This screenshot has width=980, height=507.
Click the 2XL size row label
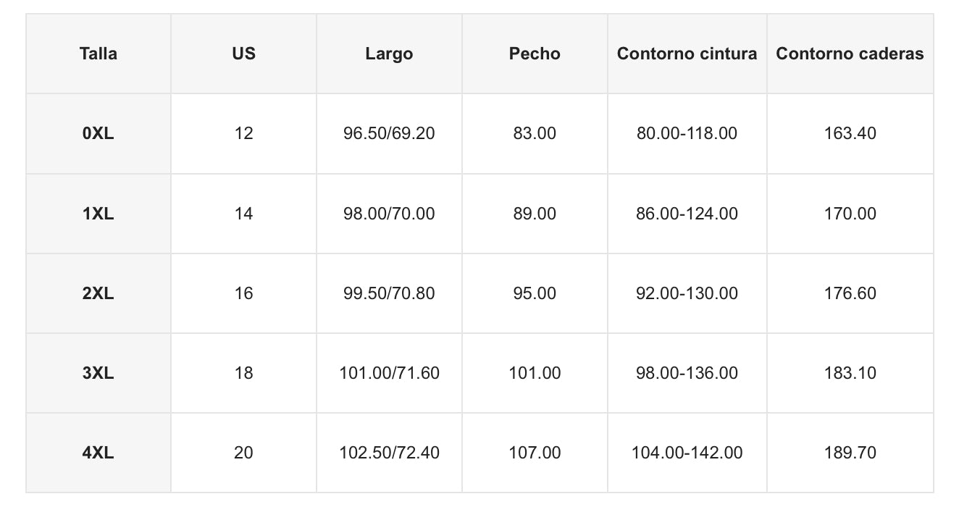(x=99, y=293)
